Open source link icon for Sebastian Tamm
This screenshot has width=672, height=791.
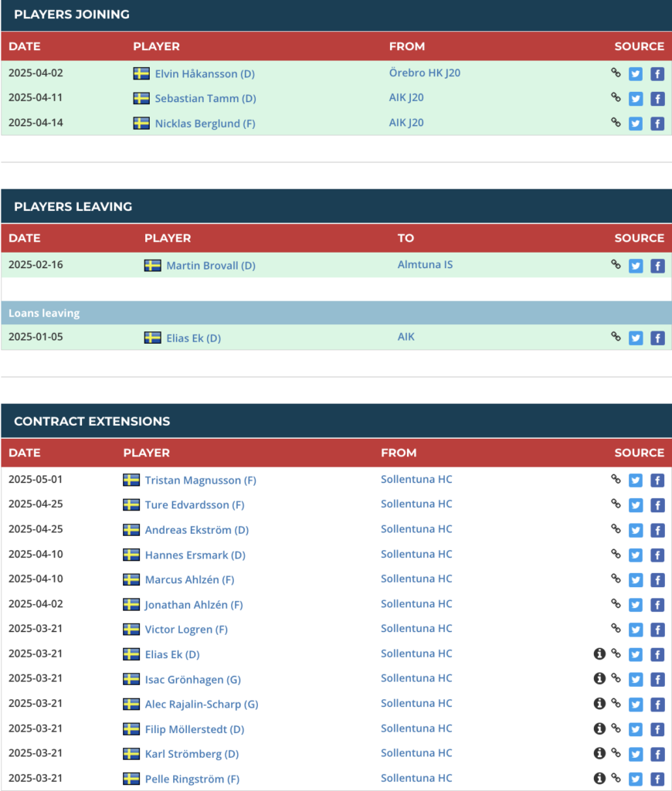(x=616, y=97)
